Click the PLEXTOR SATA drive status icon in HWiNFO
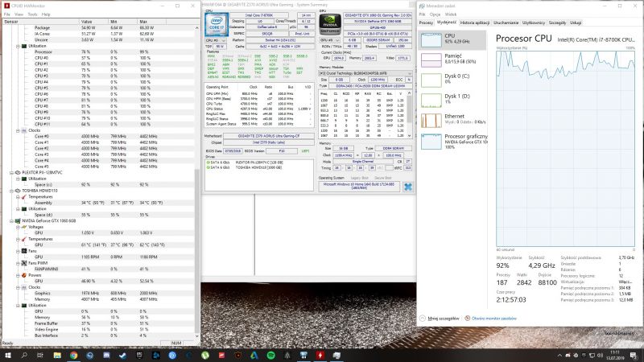This screenshot has width=644, height=362. 208,162
